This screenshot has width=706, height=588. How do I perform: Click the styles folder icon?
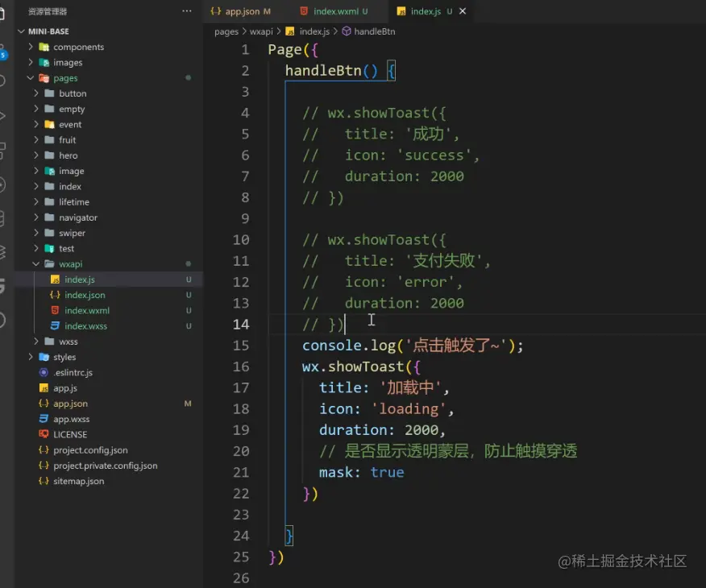[x=44, y=357]
